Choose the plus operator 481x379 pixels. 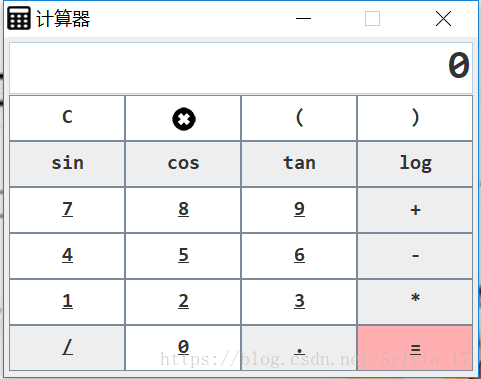click(415, 210)
